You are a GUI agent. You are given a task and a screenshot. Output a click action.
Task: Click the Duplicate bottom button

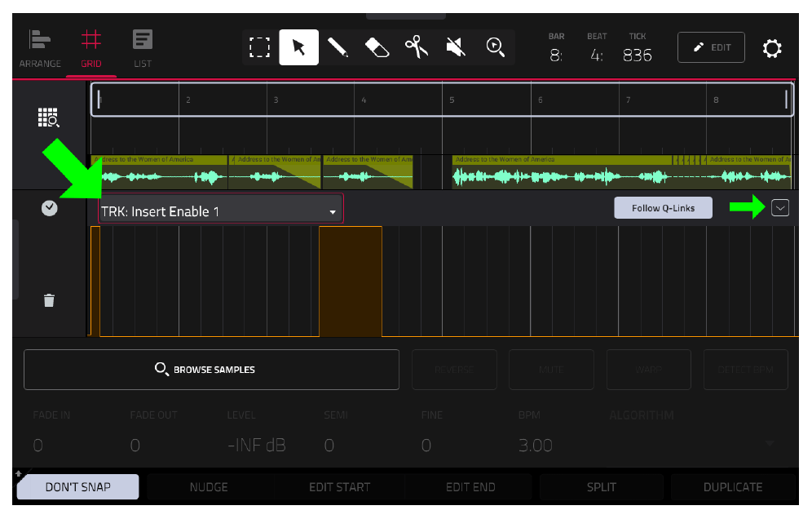(x=733, y=487)
